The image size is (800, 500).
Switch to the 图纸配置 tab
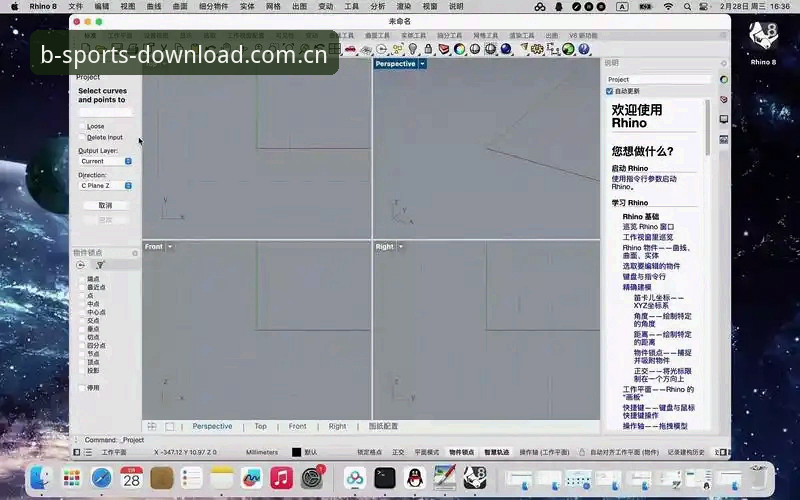coord(383,426)
